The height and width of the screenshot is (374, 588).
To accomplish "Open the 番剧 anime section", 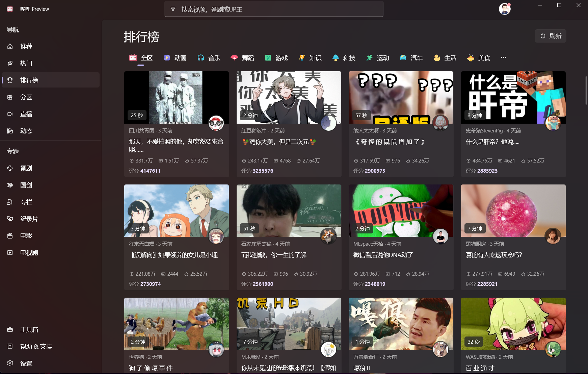I will click(26, 168).
